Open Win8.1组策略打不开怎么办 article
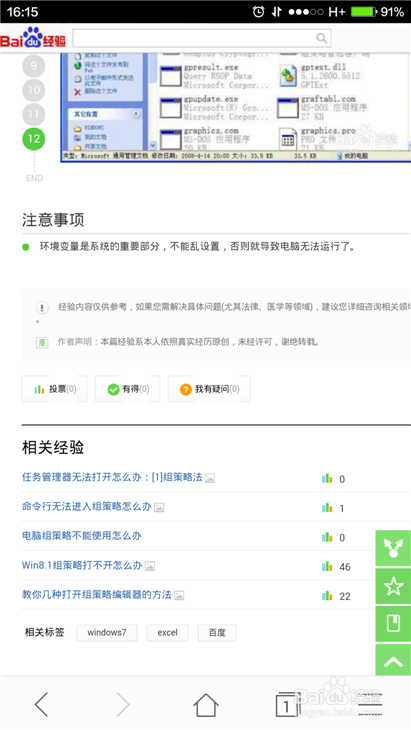Screen dimensions: 411x730 point(82,565)
